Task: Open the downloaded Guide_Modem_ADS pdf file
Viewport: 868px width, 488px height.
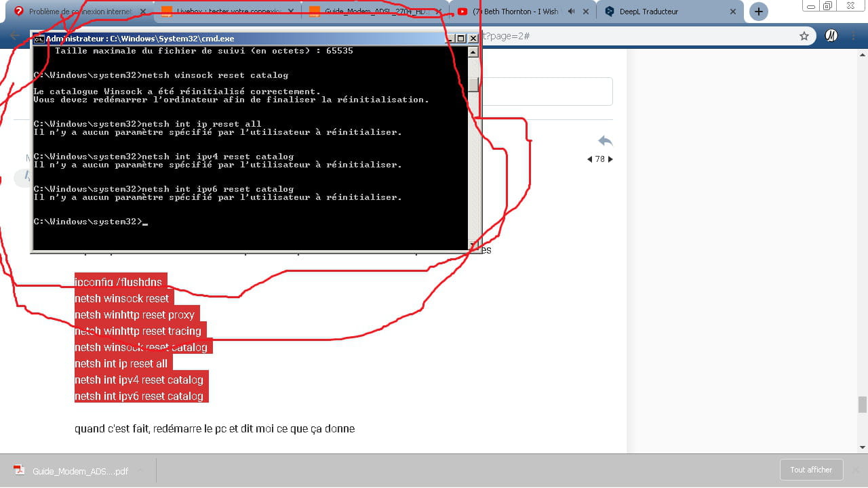Action: point(71,471)
